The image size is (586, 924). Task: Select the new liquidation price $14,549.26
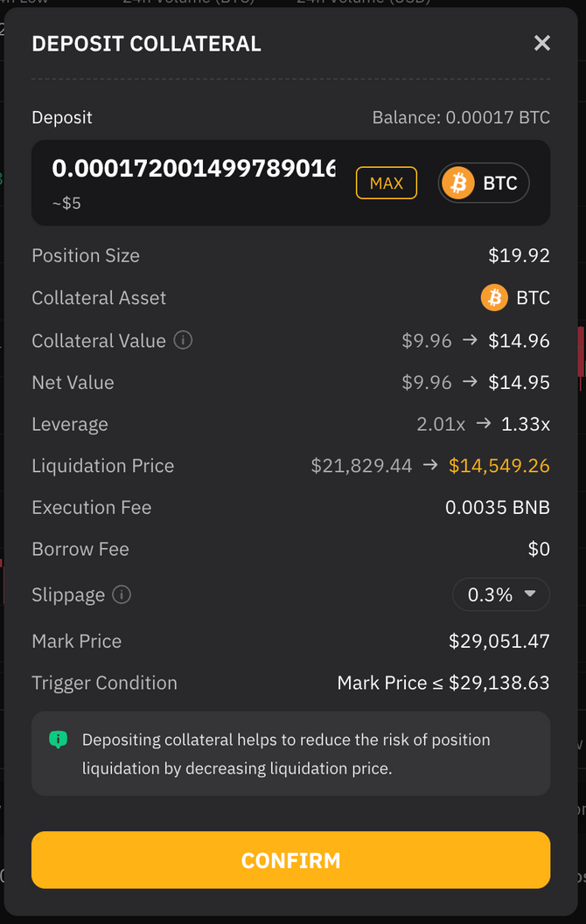pos(499,466)
